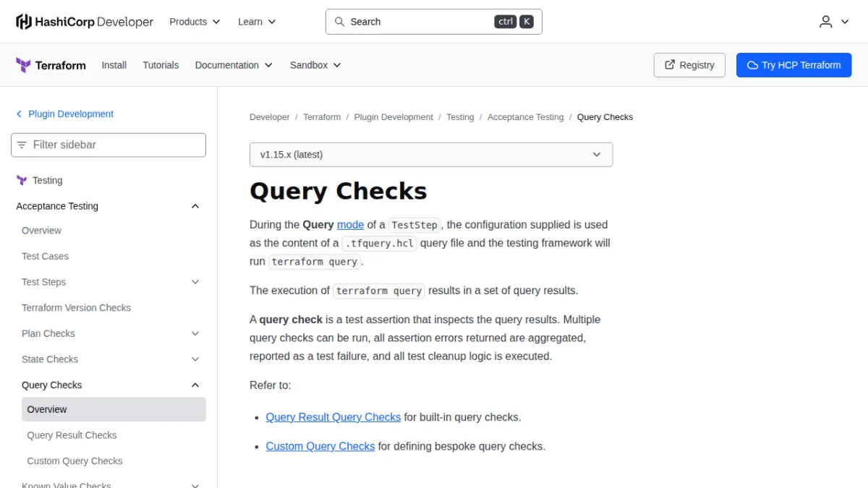Go back to Plugin Development
Screen dimensions: 868x488
[71, 114]
